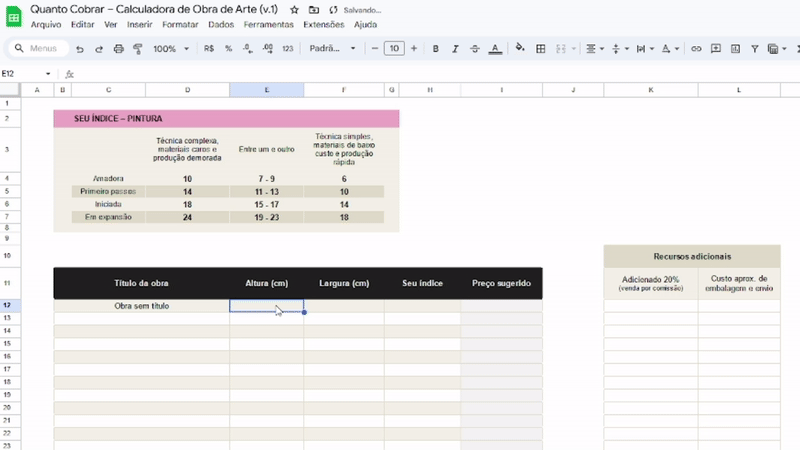Select the 'Largura (cm)' column header cell

[344, 283]
